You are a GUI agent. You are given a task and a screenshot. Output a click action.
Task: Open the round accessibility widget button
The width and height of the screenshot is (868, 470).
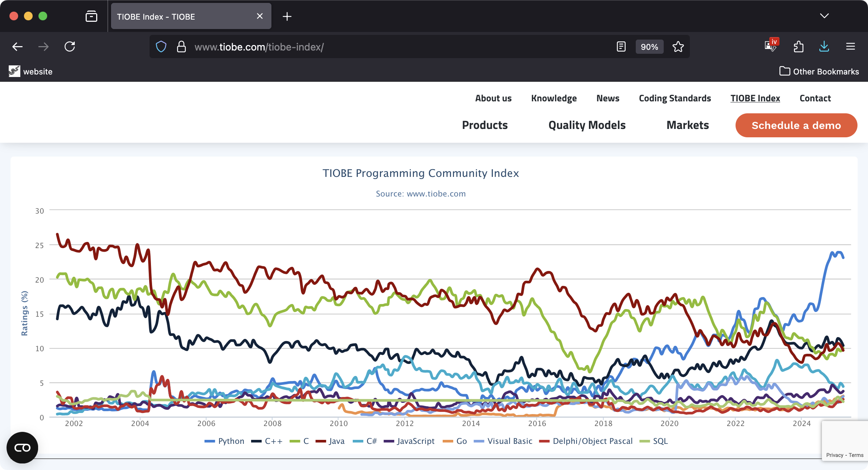(22, 447)
